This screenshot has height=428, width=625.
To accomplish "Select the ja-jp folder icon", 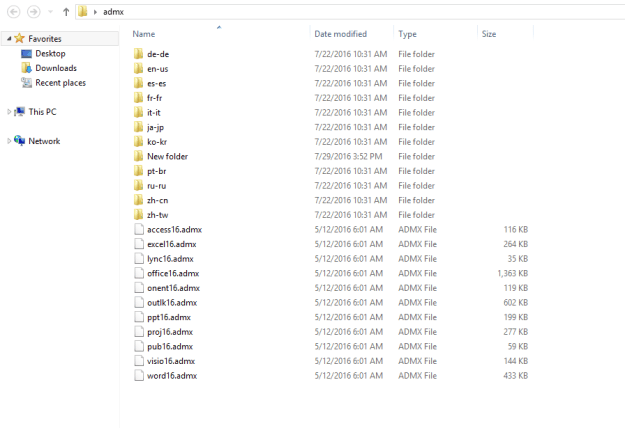I will 138,127.
